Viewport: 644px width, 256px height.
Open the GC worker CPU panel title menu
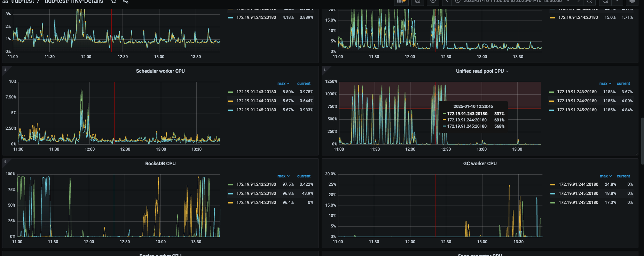[x=480, y=163]
